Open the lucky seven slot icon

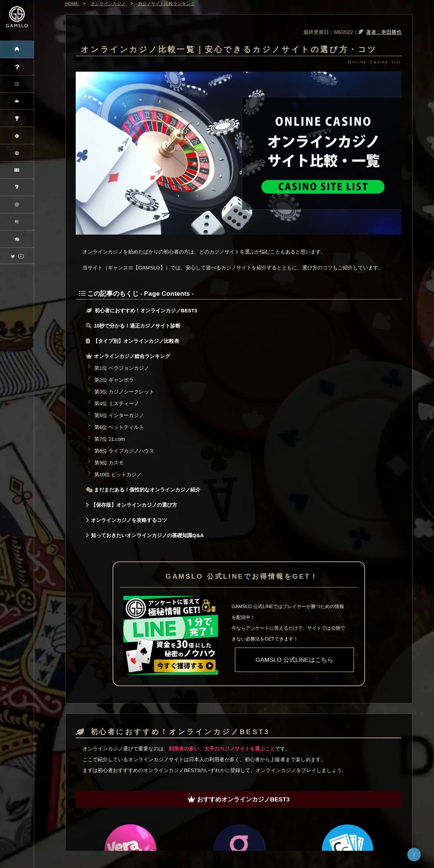[x=17, y=187]
